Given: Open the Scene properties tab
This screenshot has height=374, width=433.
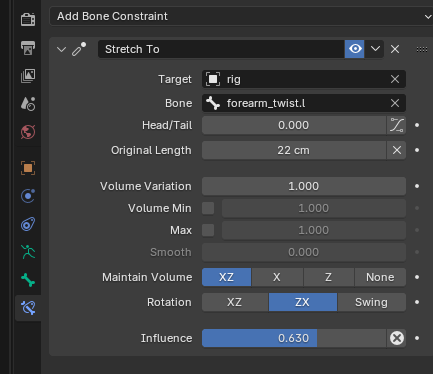Looking at the screenshot, I should (28, 104).
